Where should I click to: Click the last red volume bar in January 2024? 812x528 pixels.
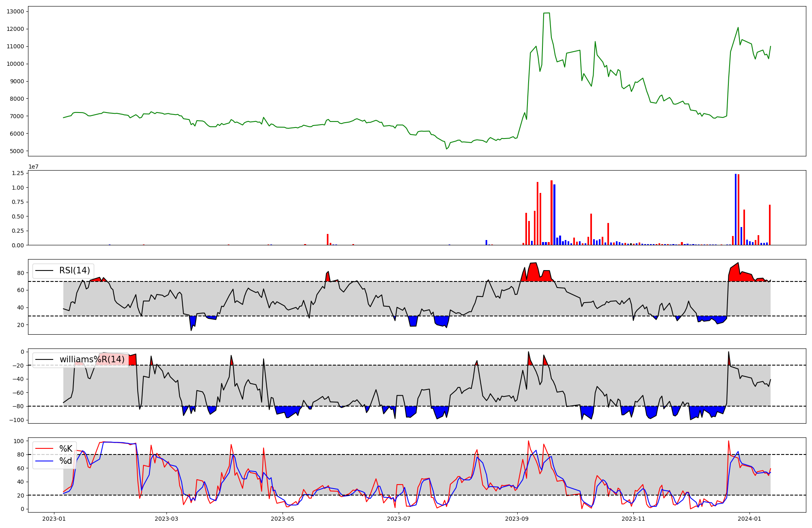(770, 225)
